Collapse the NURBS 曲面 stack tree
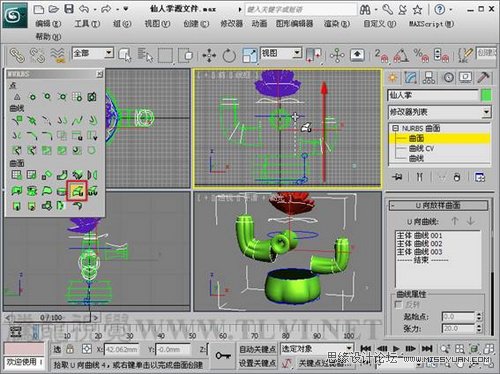Viewport: 500px width, 374px height. click(395, 128)
